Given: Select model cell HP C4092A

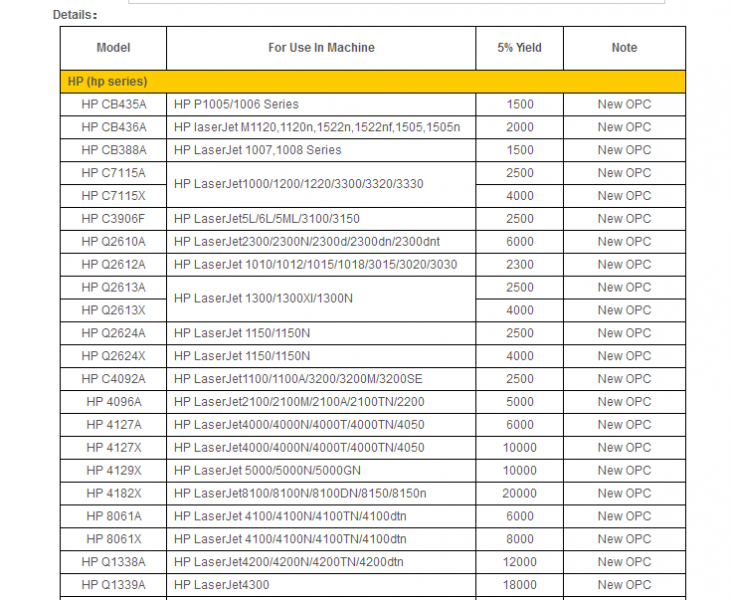Looking at the screenshot, I should [113, 379].
